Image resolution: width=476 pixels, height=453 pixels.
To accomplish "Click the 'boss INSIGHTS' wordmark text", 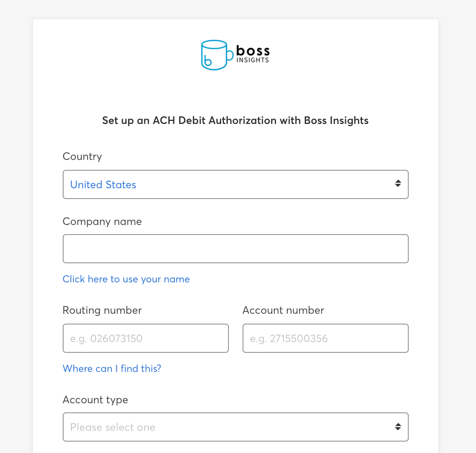I will click(253, 54).
